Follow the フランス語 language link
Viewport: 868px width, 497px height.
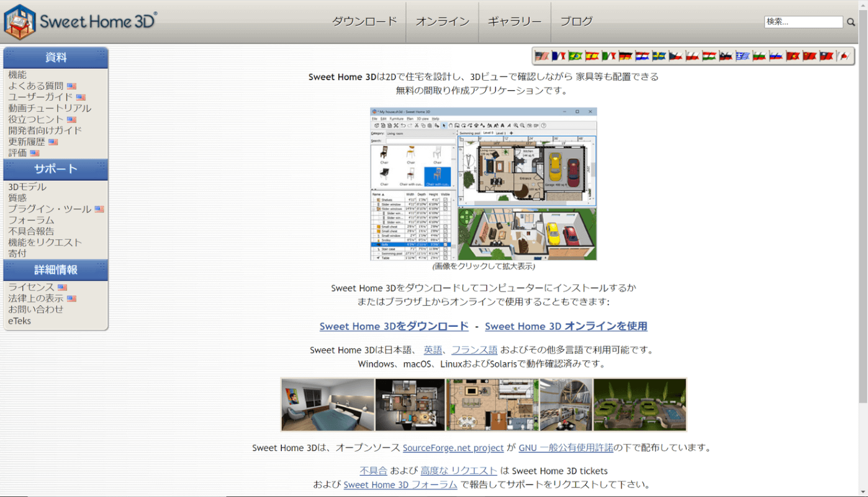pos(474,350)
